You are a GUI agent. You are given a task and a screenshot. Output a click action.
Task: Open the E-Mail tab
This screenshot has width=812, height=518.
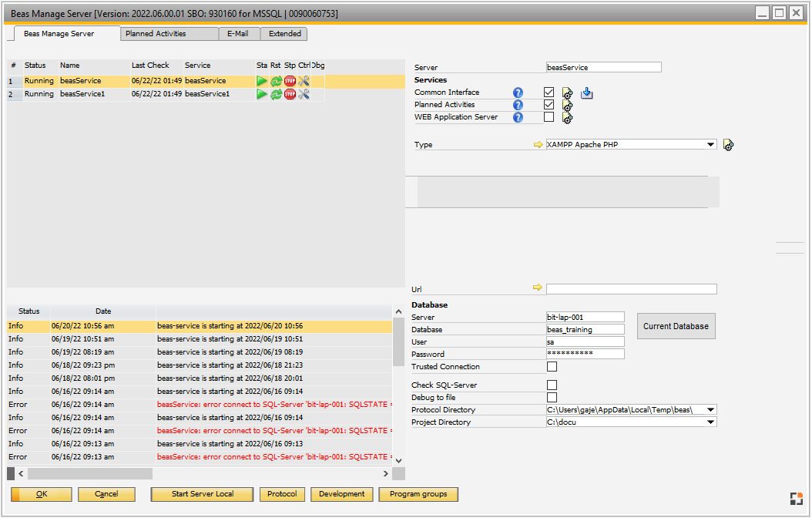(x=239, y=34)
